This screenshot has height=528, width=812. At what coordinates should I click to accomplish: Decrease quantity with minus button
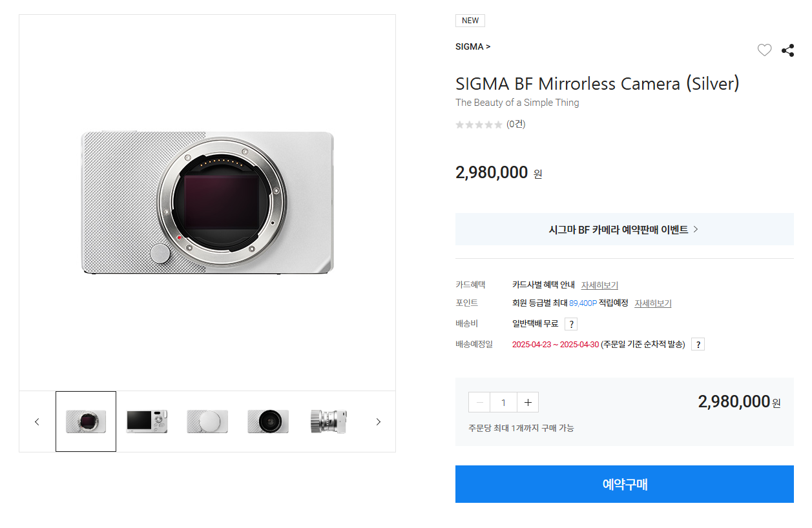pyautogui.click(x=479, y=402)
